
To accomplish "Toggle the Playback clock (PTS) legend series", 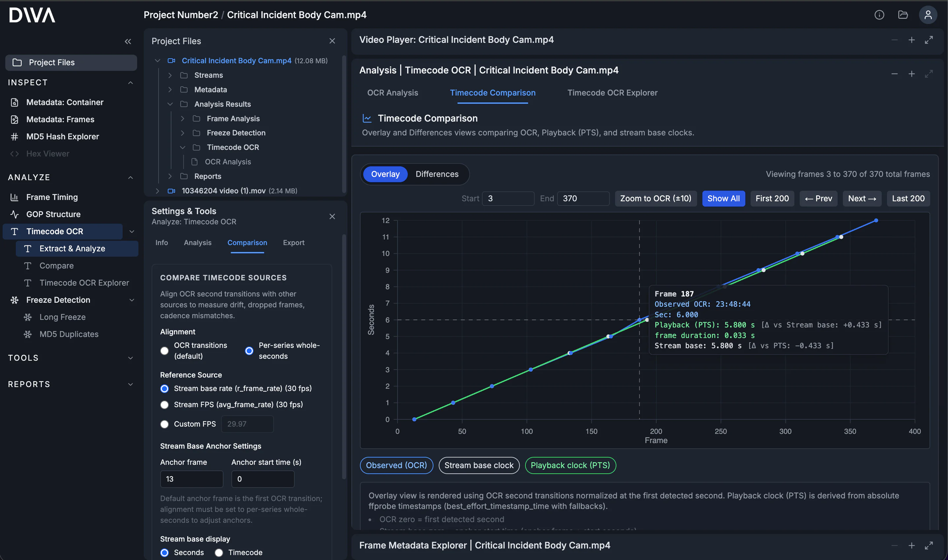I will pos(570,465).
